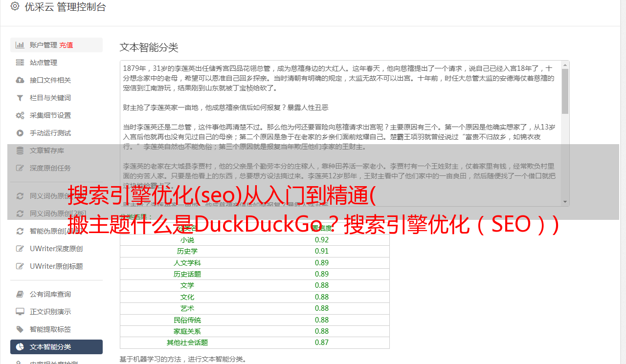The width and height of the screenshot is (626, 364).
Task: Click the filter icon for 栏目与关键词
Action: (x=20, y=98)
